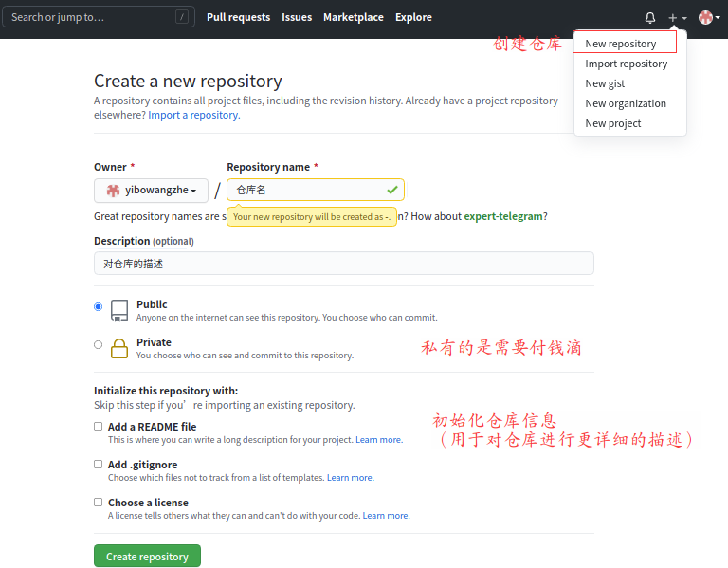Enable the Add a README file checkbox

click(x=98, y=427)
